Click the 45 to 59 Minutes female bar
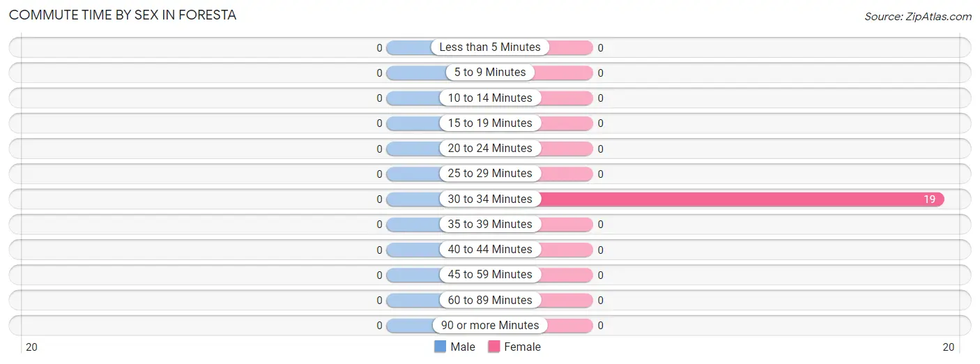This screenshot has width=980, height=364. coord(566,275)
